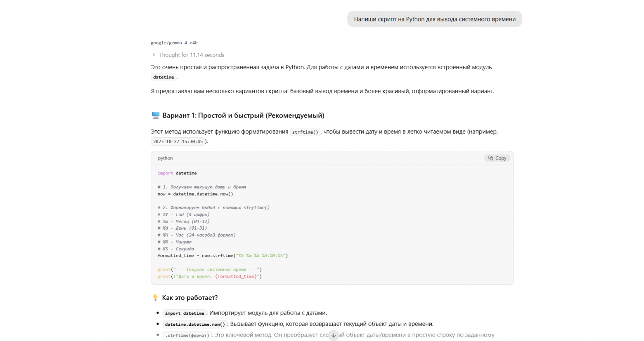This screenshot has width=644, height=341.
Task: Click the computer emoji beside "Вариант 1"
Action: (156, 115)
